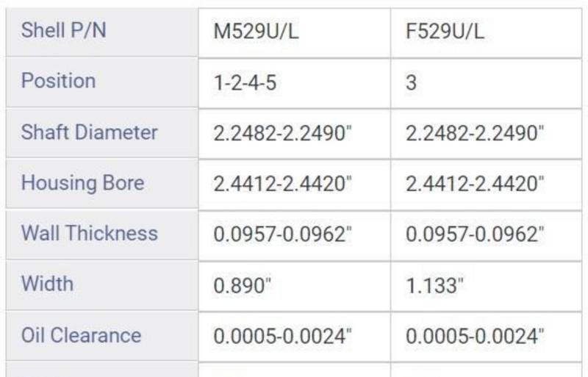
Task: Click the position value 3 cell
Action: pos(412,82)
